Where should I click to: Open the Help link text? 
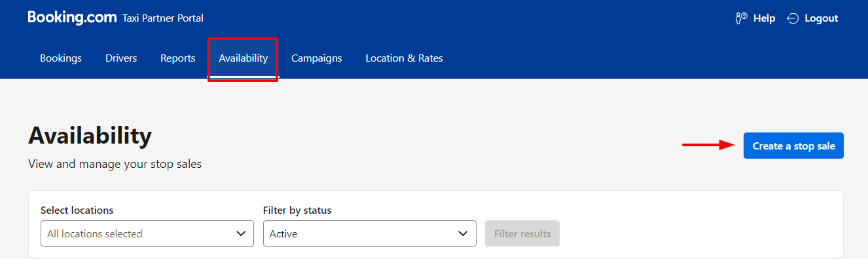(764, 18)
